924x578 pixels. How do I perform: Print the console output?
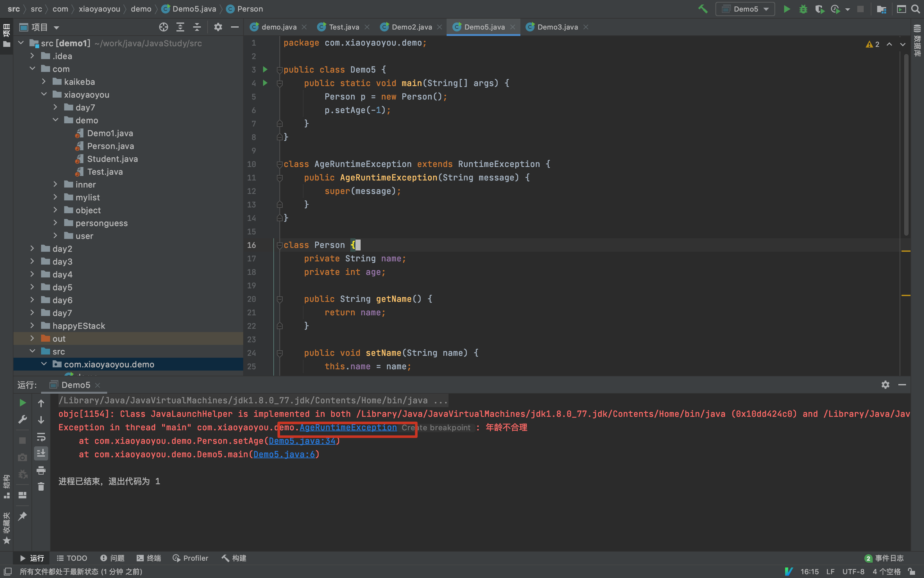pyautogui.click(x=41, y=470)
